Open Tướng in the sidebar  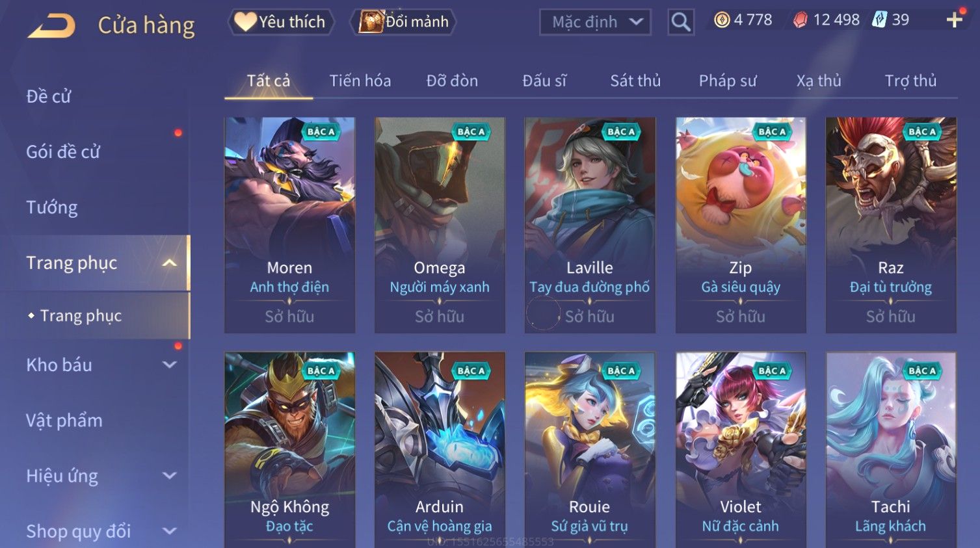[x=52, y=207]
